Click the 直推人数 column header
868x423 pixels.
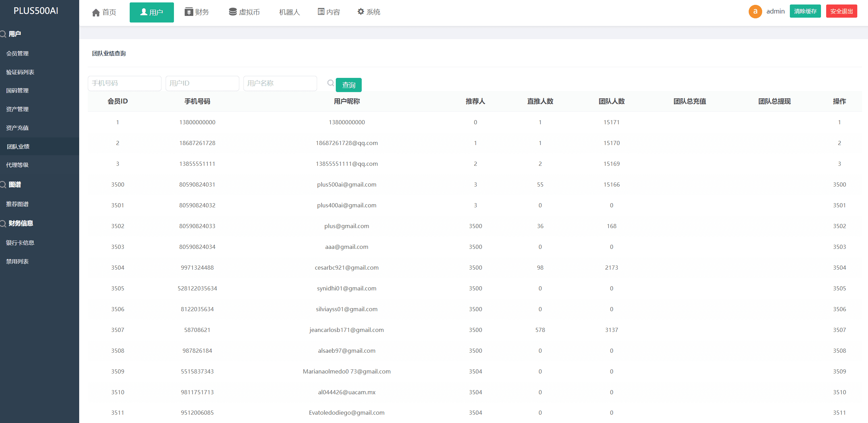540,101
